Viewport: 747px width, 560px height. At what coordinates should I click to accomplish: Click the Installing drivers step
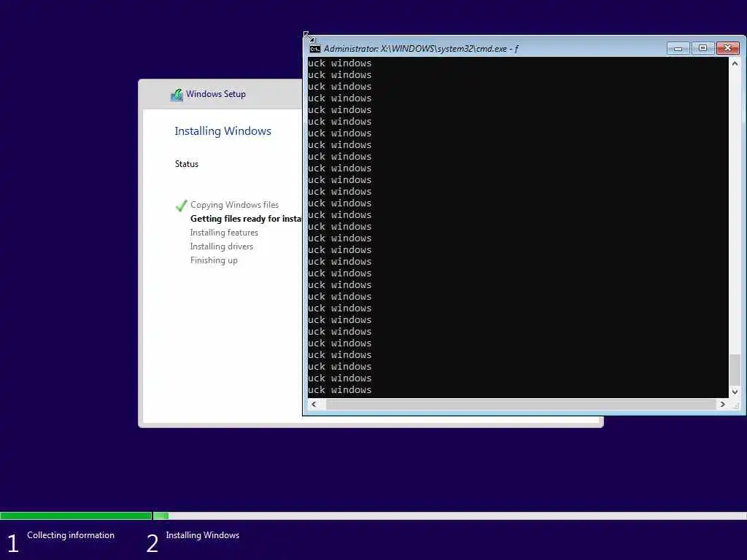point(222,246)
